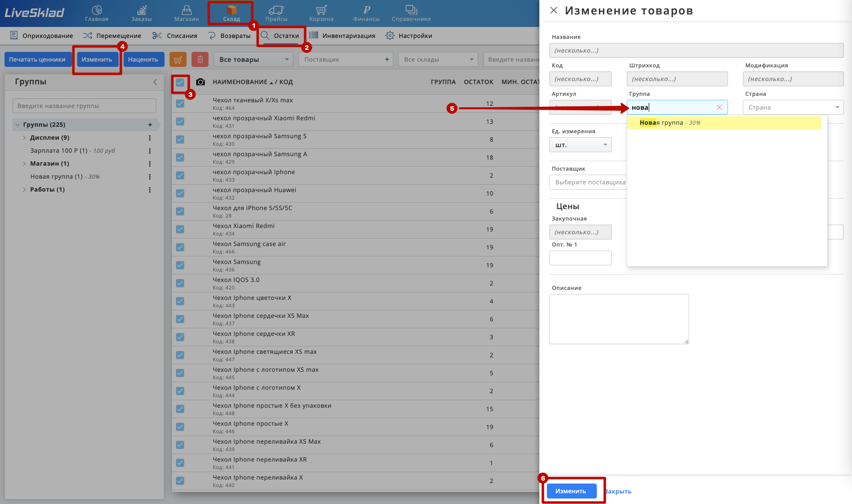Open the Страна dropdown
The image size is (852, 504).
(x=793, y=107)
